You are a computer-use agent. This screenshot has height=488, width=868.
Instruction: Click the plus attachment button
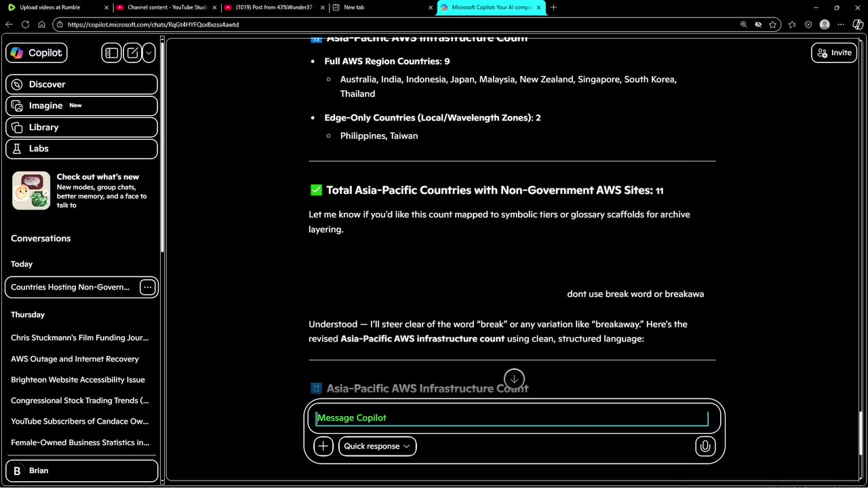click(x=323, y=446)
